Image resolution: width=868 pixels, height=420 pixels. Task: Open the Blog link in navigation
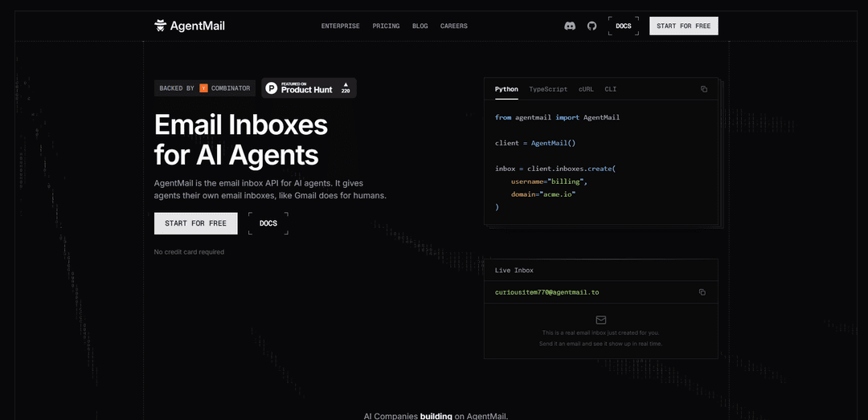(420, 26)
